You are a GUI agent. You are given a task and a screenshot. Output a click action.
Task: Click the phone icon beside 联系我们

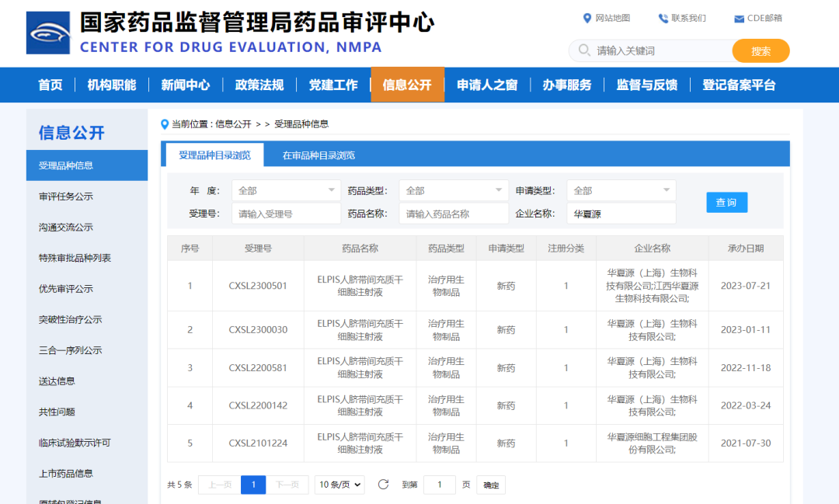coord(663,18)
